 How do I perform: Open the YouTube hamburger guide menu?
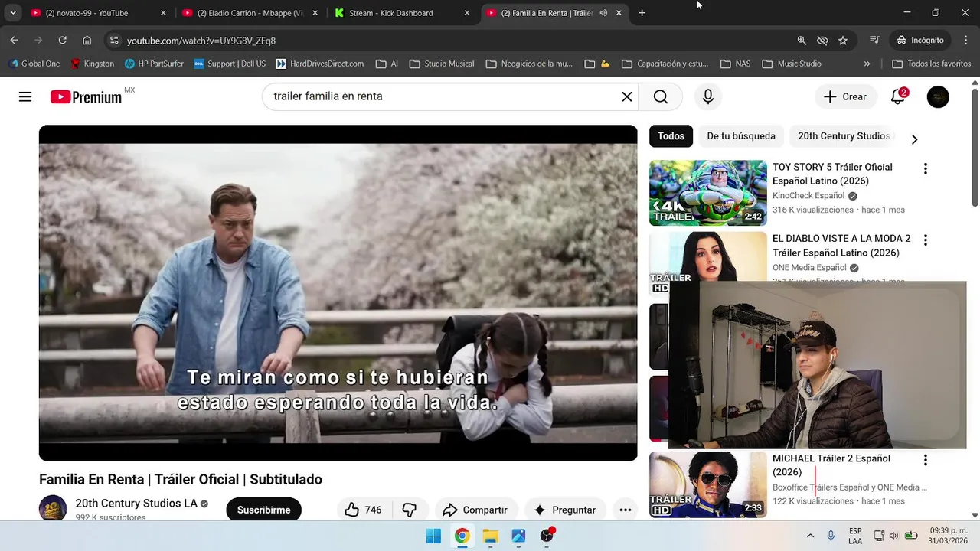coord(25,96)
